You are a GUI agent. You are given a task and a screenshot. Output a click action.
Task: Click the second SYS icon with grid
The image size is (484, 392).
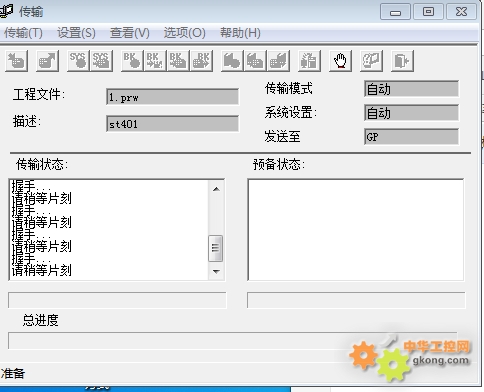(x=101, y=61)
